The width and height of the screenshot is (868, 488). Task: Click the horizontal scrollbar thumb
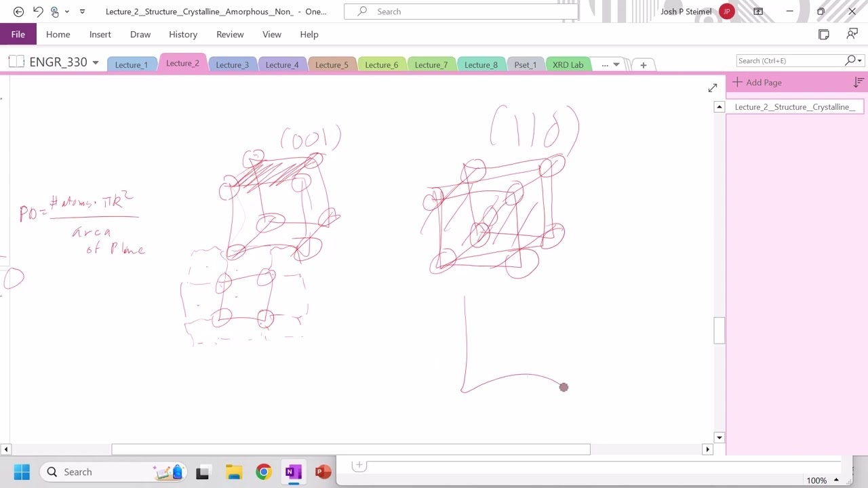click(x=351, y=449)
